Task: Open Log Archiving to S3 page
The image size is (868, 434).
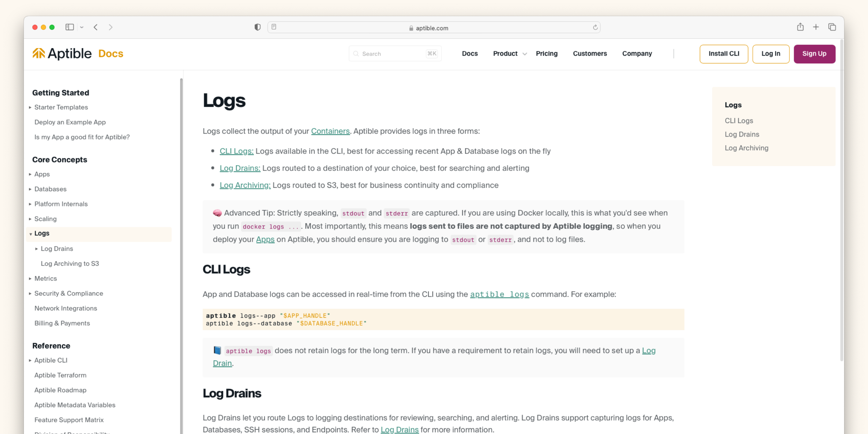Action: click(70, 263)
